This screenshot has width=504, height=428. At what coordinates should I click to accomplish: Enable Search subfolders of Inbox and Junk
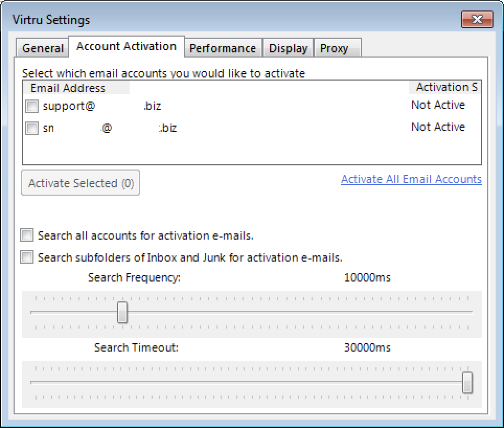coord(26,257)
